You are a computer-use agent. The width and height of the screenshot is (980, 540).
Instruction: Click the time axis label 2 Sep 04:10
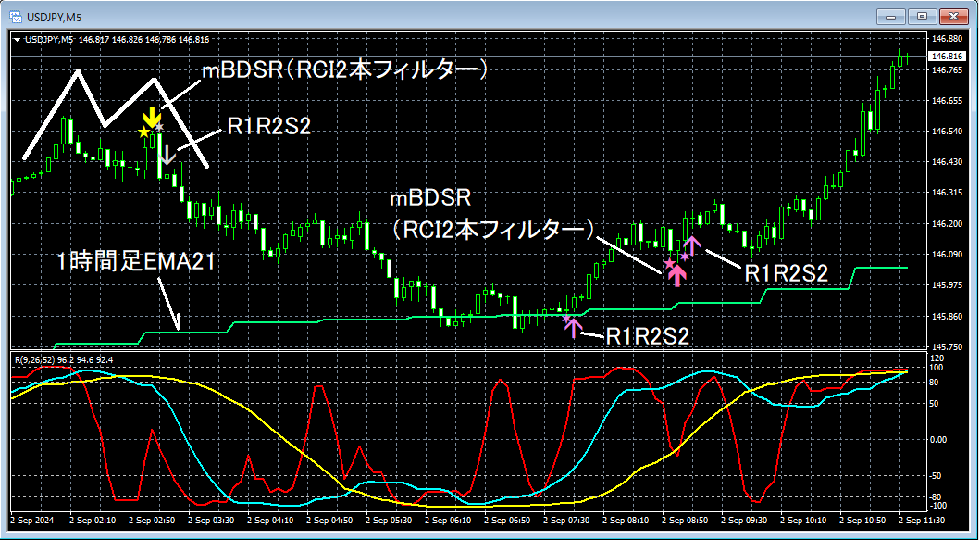coord(270,520)
